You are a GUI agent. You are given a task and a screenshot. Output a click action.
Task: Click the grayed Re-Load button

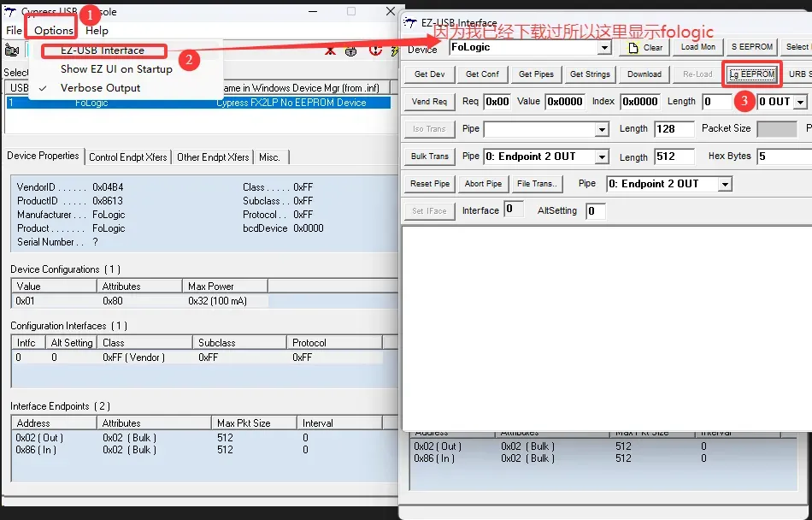[697, 74]
